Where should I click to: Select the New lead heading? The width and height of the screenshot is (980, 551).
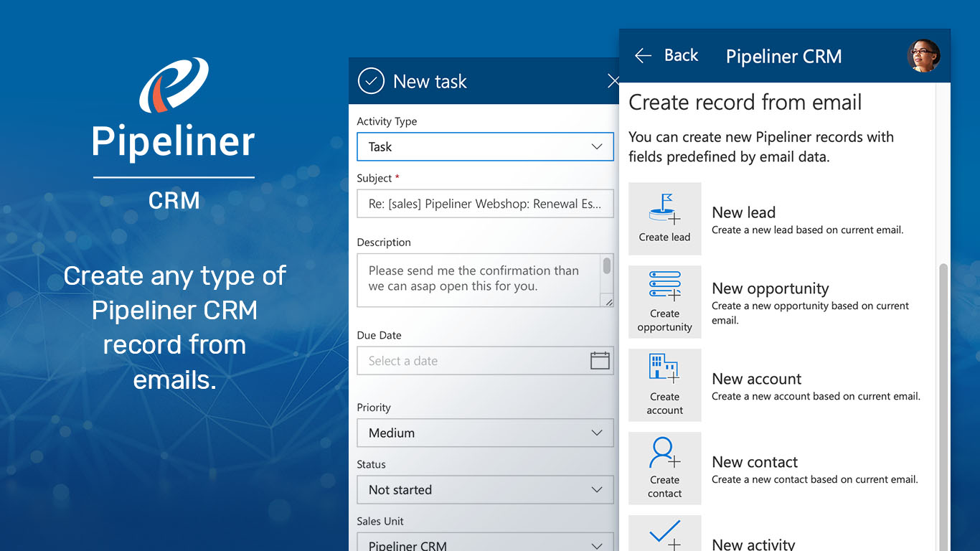[743, 212]
